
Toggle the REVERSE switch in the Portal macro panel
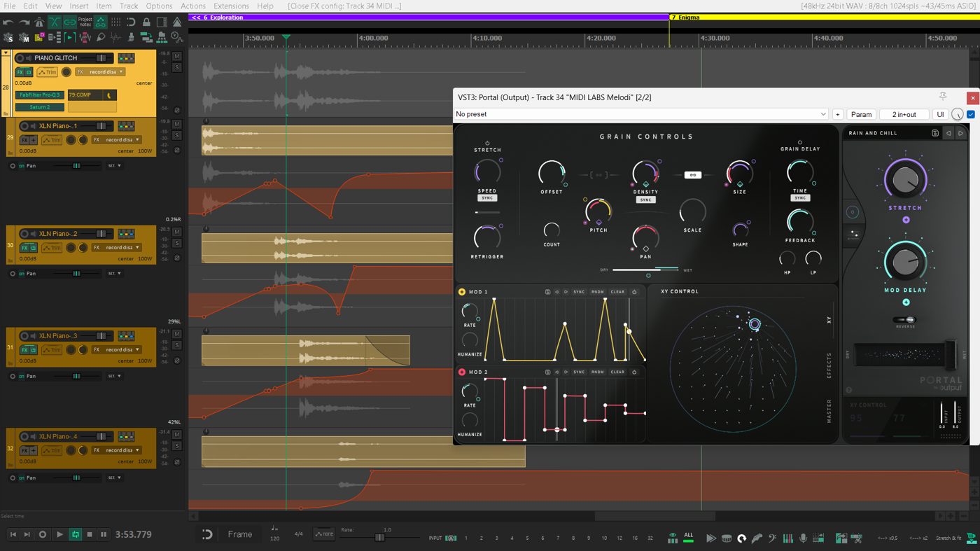(x=905, y=320)
